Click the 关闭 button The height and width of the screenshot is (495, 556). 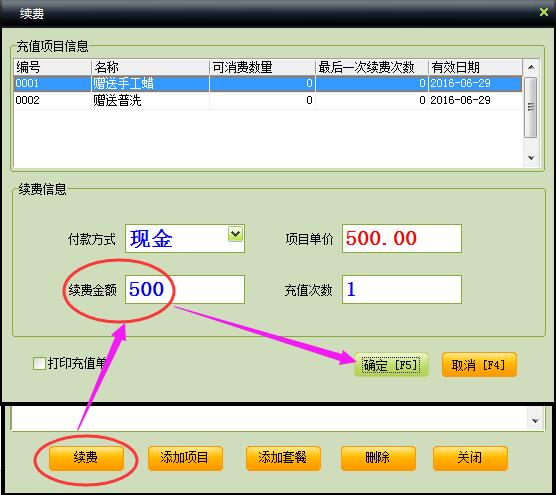[x=470, y=458]
